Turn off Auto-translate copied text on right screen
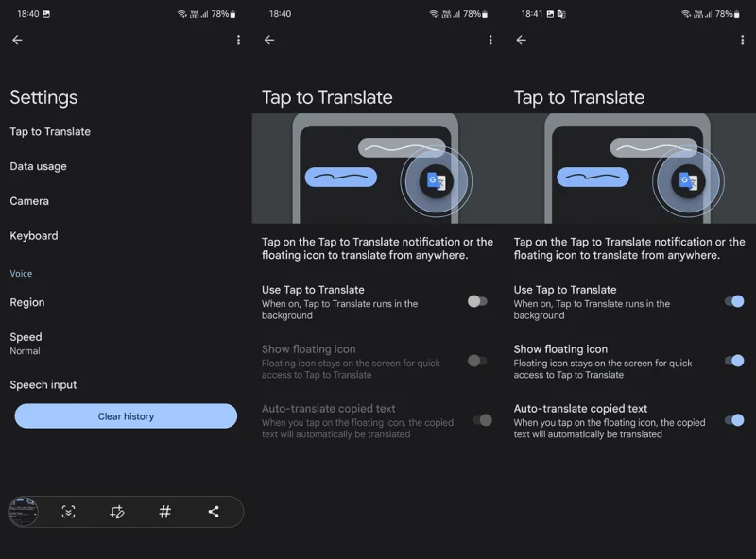This screenshot has height=559, width=756. pos(734,420)
